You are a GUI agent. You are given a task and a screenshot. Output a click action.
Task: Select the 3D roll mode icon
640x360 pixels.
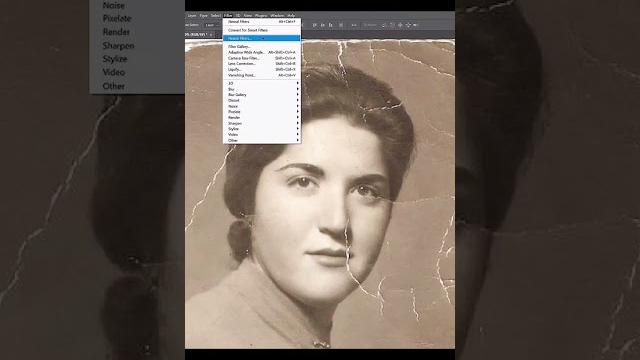pos(392,25)
